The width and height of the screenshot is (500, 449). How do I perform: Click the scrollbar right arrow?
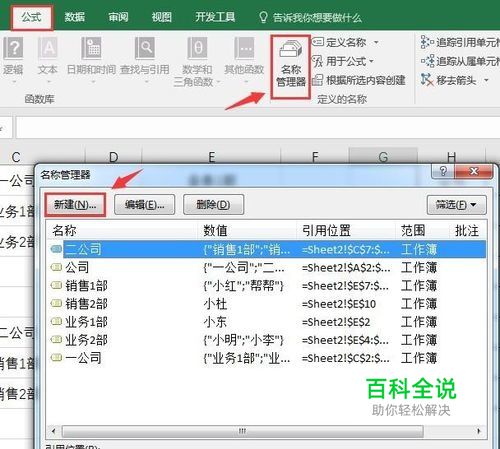pyautogui.click(x=479, y=431)
